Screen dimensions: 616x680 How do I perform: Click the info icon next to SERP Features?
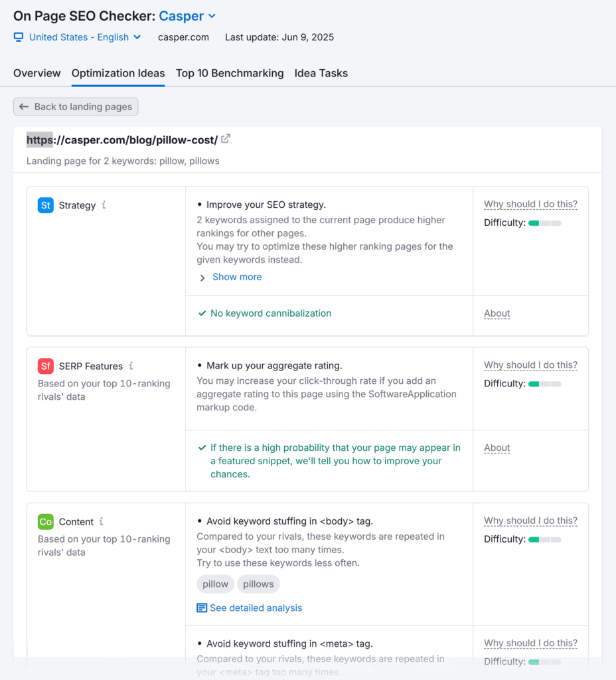[x=130, y=366]
